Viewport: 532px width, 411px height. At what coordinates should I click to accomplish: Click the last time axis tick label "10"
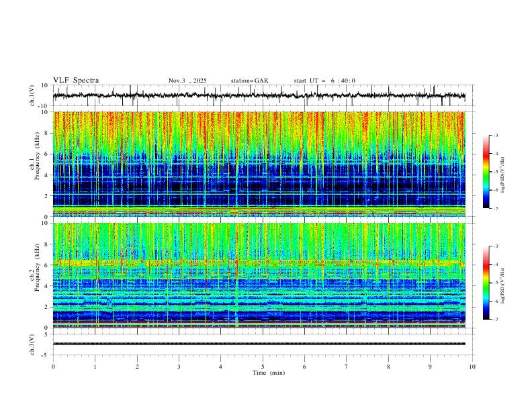pos(472,367)
